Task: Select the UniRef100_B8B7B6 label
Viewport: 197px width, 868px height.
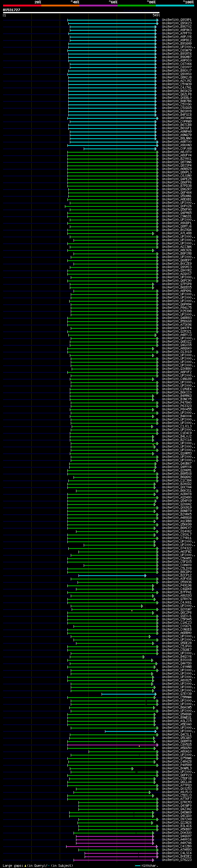Action: point(176,101)
